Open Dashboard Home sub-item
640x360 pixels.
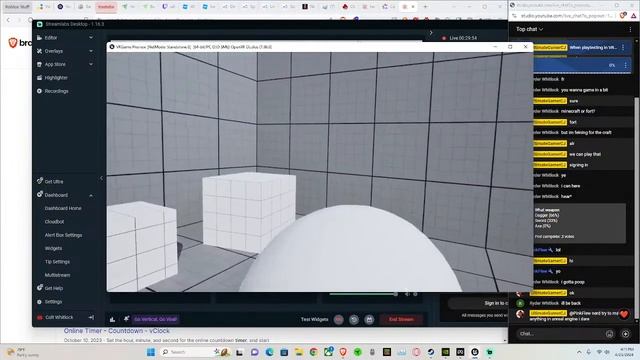(63, 208)
